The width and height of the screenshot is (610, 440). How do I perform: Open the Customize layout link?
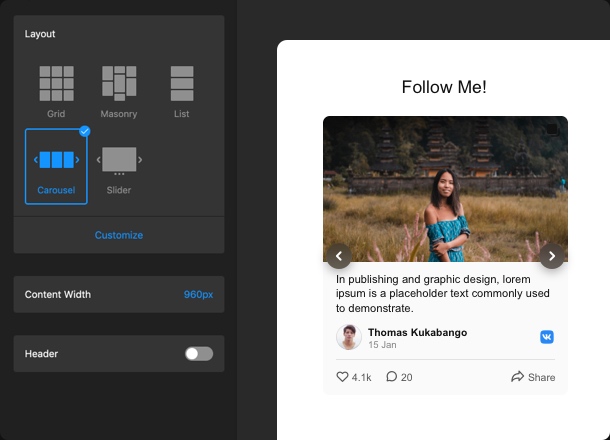tap(119, 235)
